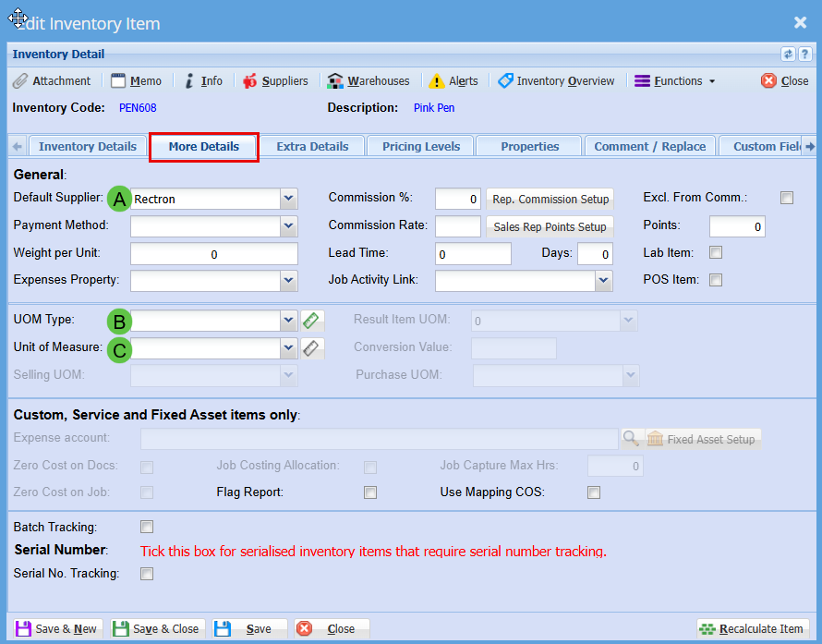Open the Extra Details tab
The height and width of the screenshot is (644, 822).
312,146
